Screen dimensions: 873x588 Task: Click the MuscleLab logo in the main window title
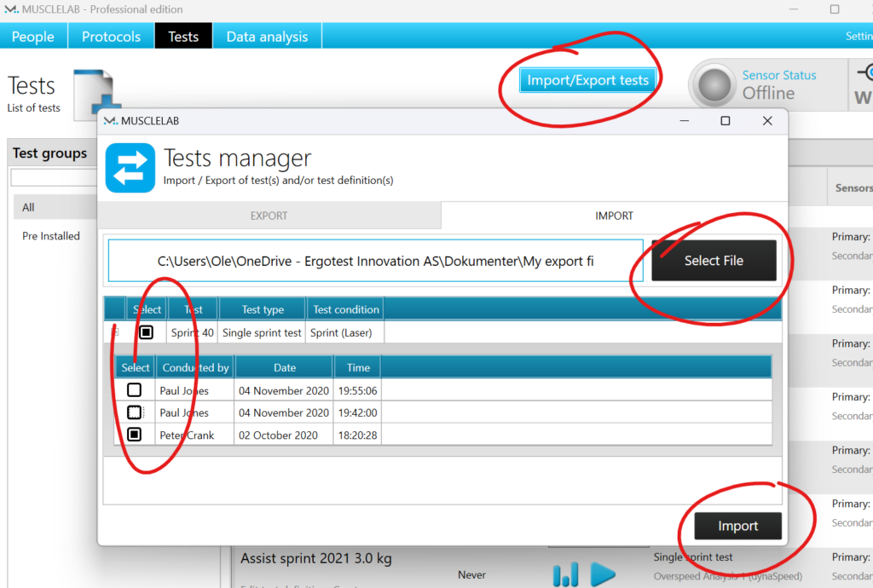tap(11, 9)
